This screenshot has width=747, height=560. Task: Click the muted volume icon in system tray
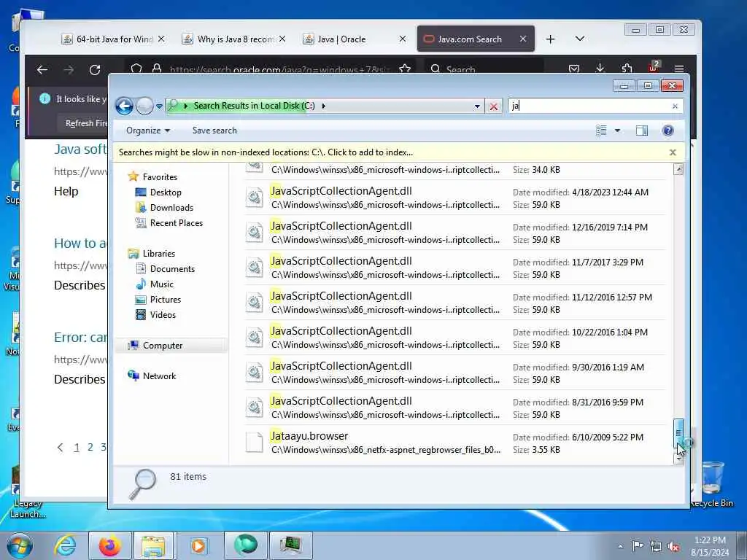point(673,547)
